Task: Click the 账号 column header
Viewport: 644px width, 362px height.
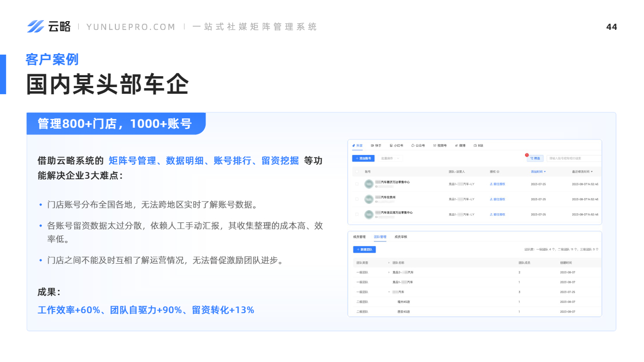Action: 368,171
